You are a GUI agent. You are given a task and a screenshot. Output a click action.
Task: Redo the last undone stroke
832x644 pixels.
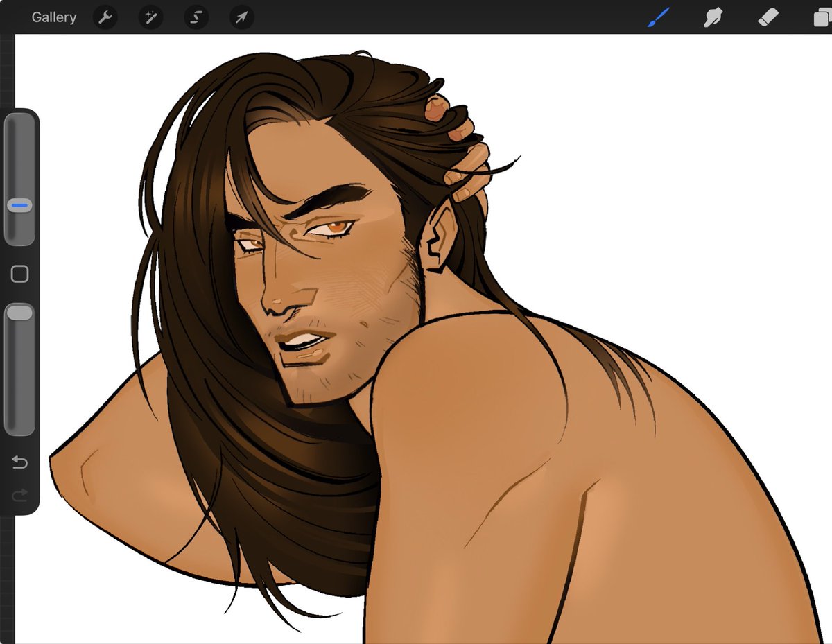tap(19, 494)
